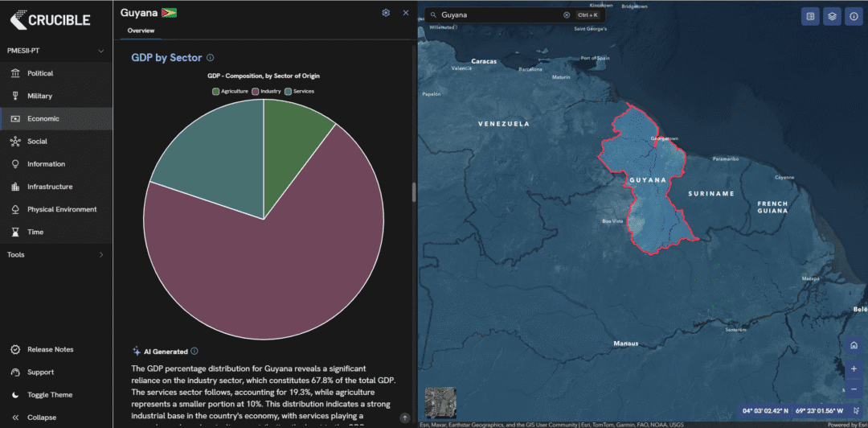Viewport: 868px width, 428px height.
Task: Clear the Guyana search text
Action: coord(566,14)
